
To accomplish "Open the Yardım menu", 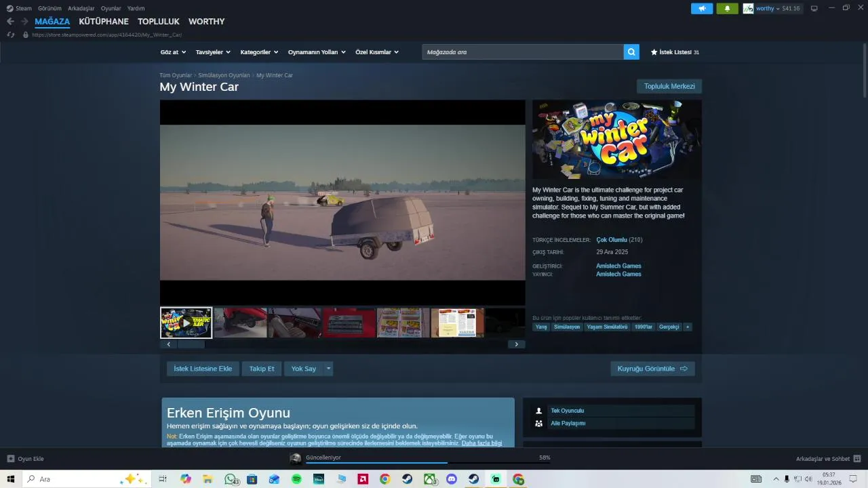I will (x=136, y=9).
